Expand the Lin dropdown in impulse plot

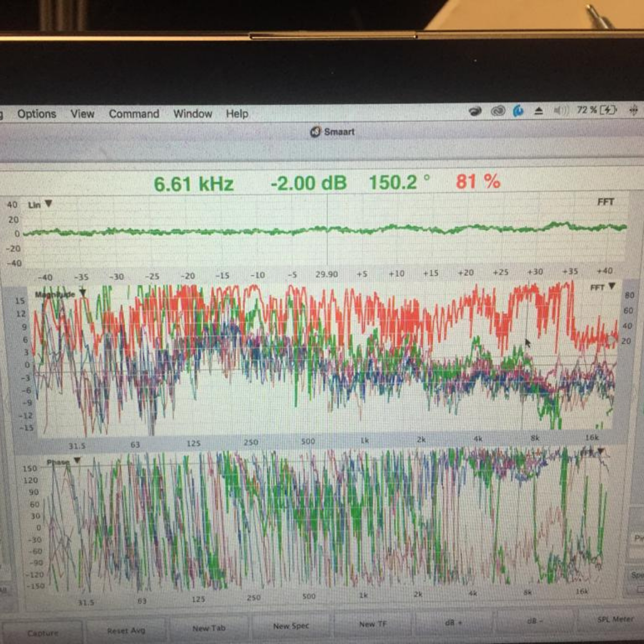(48, 204)
